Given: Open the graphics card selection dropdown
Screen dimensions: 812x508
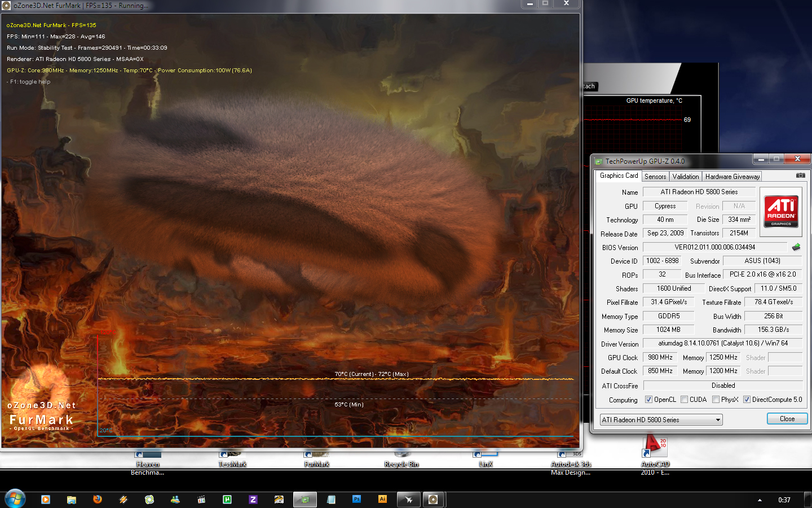Looking at the screenshot, I should [x=661, y=420].
